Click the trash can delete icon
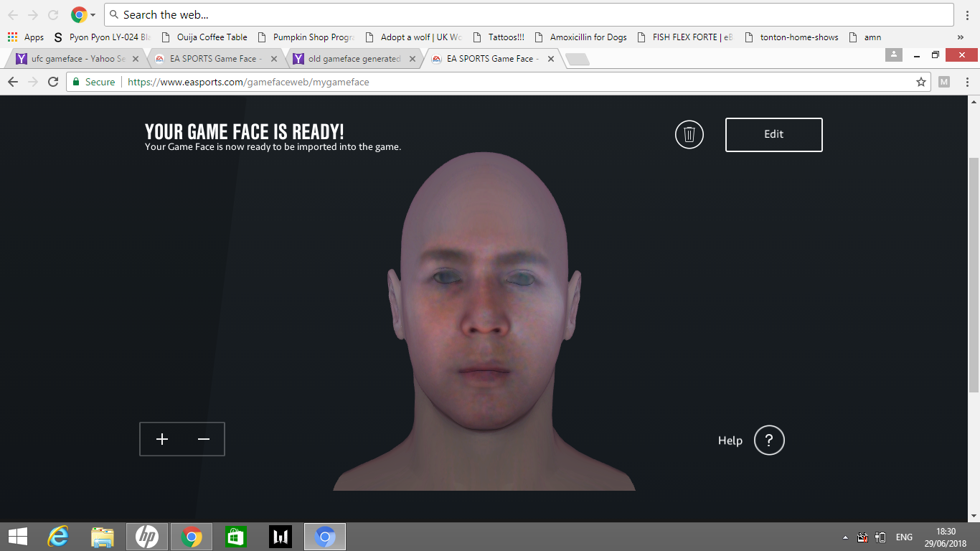 pyautogui.click(x=689, y=134)
